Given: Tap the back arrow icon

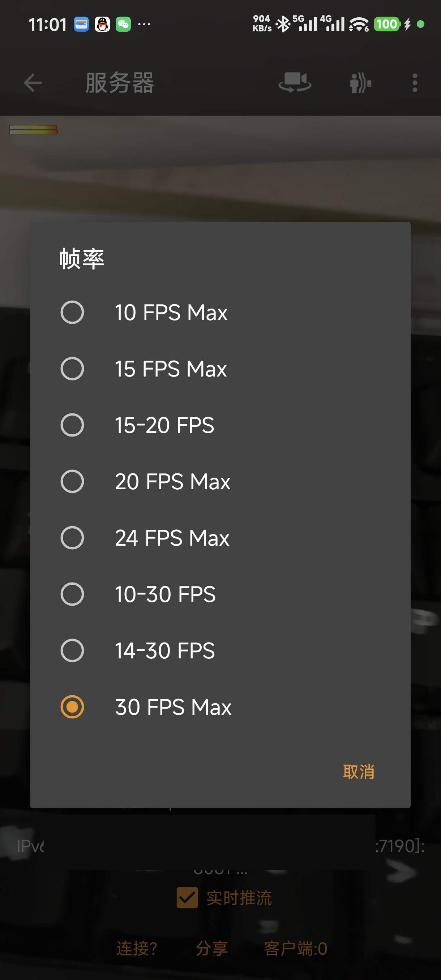Looking at the screenshot, I should [33, 83].
